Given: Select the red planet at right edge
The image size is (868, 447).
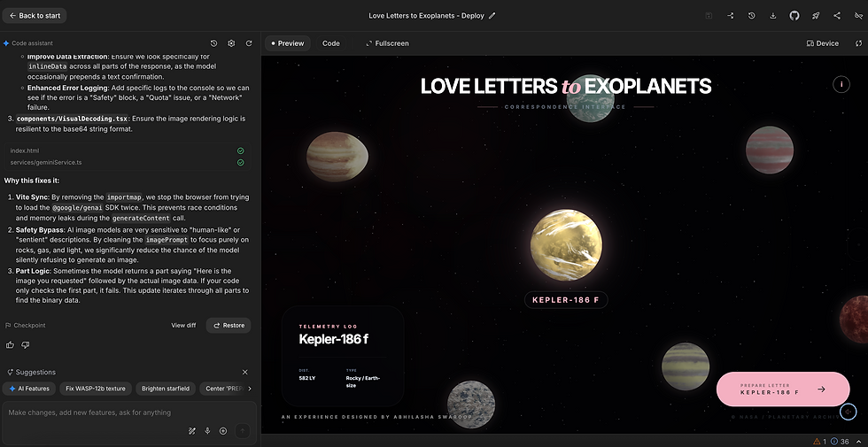Looking at the screenshot, I should point(854,320).
